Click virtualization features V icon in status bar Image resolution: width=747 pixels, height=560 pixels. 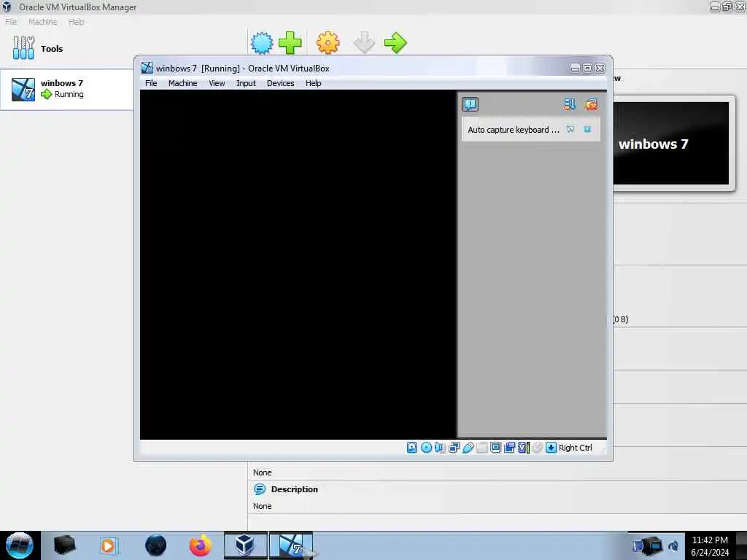[524, 448]
